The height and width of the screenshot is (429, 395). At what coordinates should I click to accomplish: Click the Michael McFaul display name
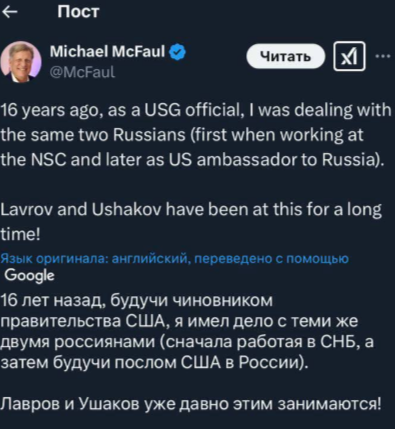[107, 52]
